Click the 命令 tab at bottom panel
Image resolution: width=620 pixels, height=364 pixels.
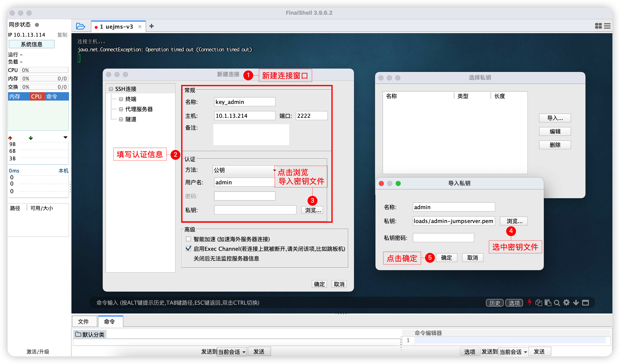tap(110, 321)
